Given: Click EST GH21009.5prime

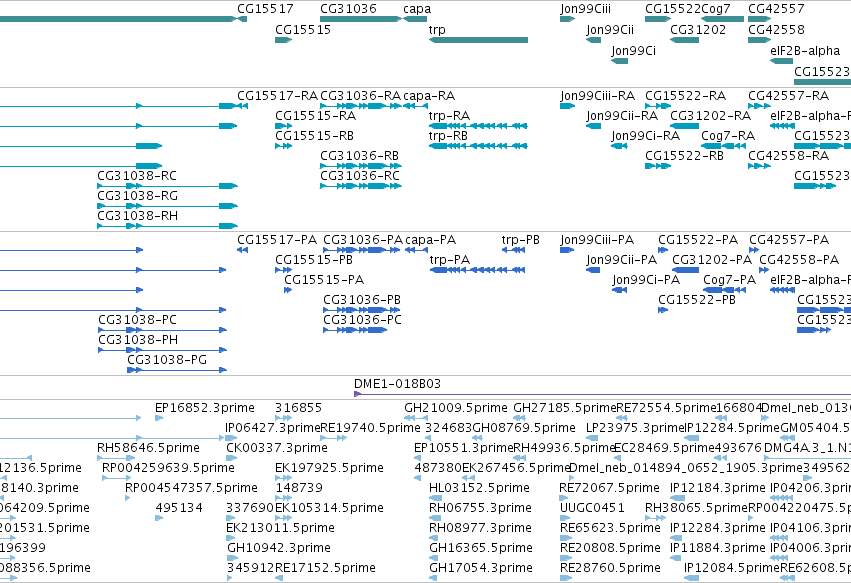Looking at the screenshot, I should click(x=456, y=408).
